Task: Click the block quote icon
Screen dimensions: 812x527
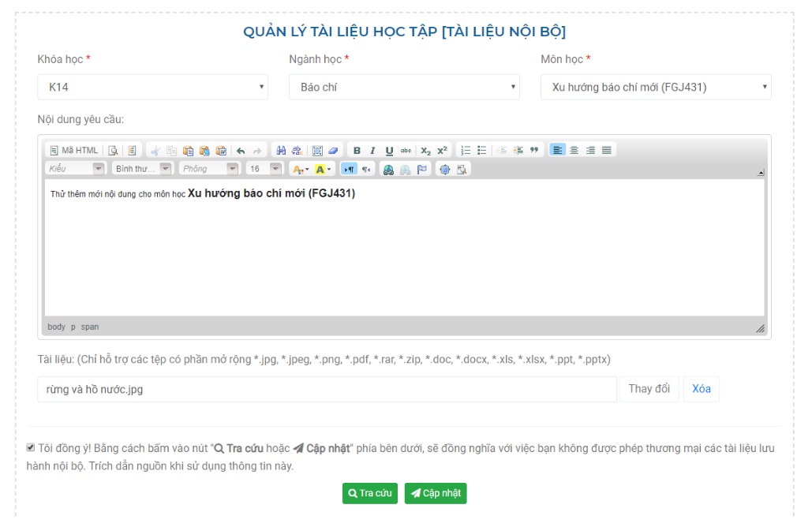Action: (x=534, y=151)
